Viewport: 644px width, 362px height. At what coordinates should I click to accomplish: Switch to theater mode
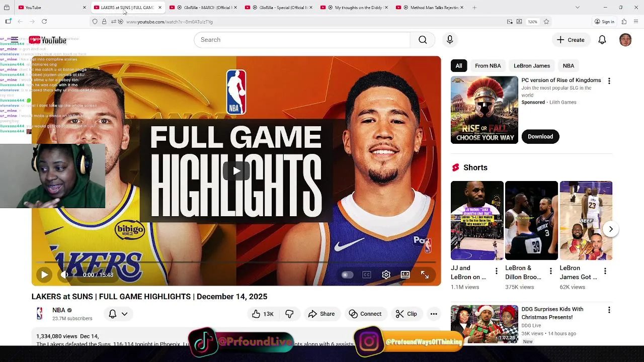[x=405, y=275]
